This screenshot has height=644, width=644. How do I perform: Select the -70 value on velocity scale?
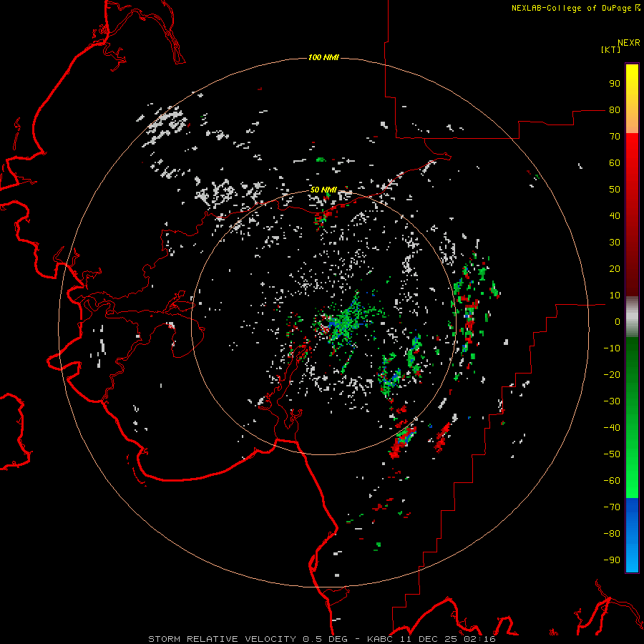[612, 507]
